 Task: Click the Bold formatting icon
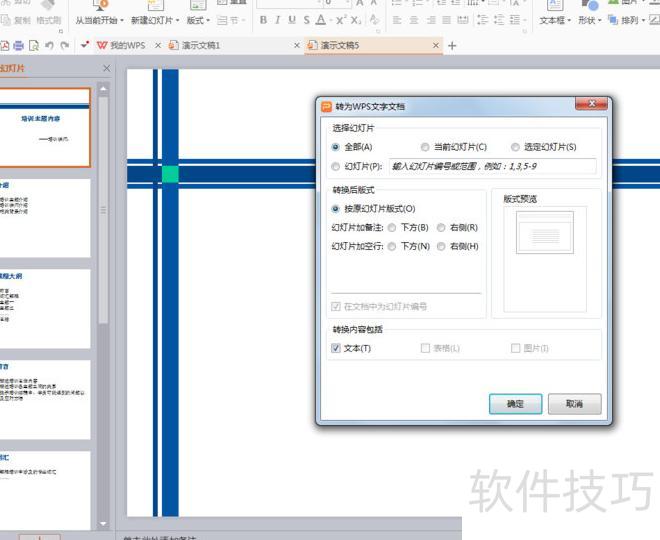[263, 20]
